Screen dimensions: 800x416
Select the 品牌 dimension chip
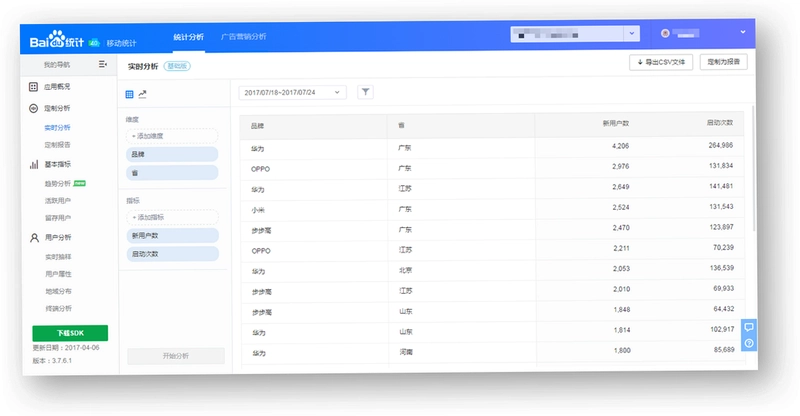172,154
